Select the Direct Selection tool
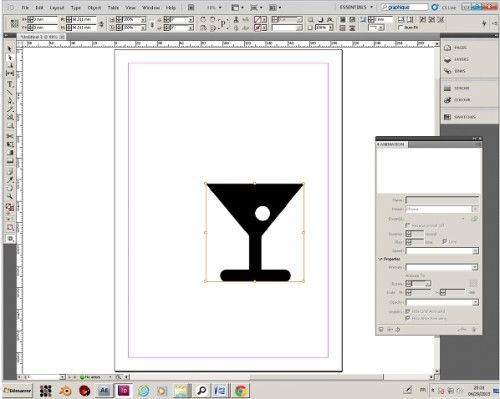 pyautogui.click(x=9, y=58)
